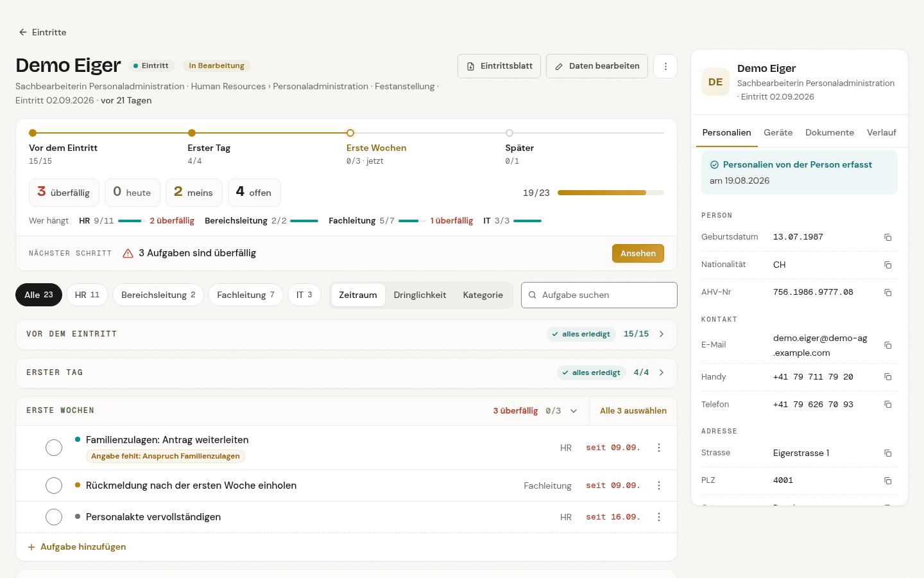
Task: Switch to Geräte tab
Action: [x=778, y=132]
